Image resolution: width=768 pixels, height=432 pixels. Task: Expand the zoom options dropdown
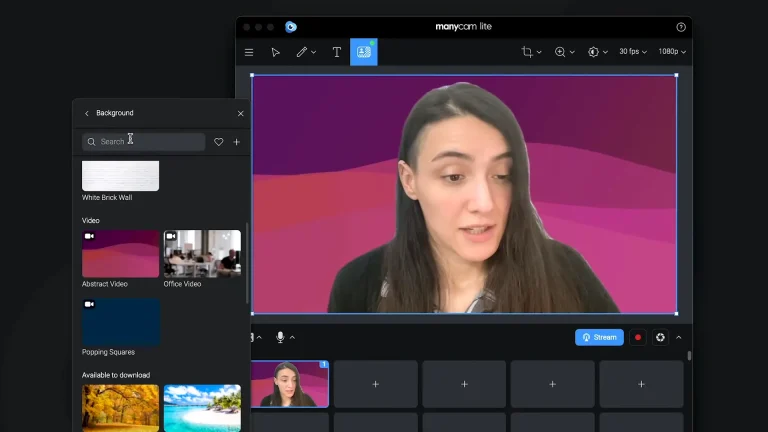[572, 52]
